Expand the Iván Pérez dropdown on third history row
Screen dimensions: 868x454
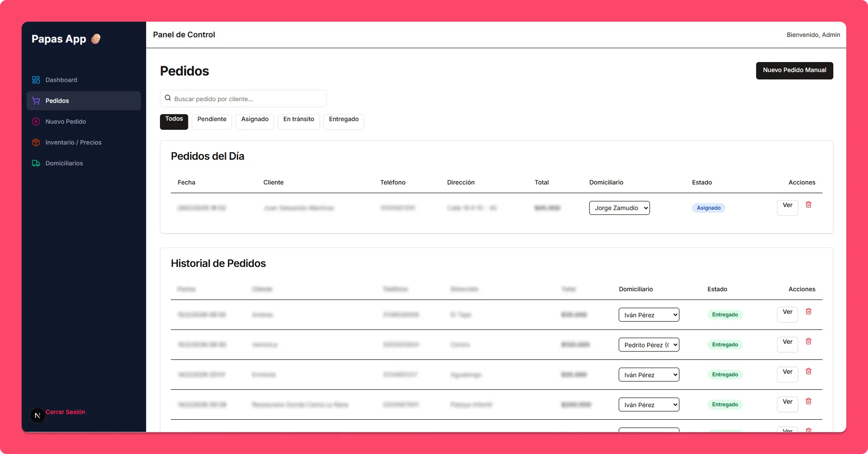(x=649, y=374)
